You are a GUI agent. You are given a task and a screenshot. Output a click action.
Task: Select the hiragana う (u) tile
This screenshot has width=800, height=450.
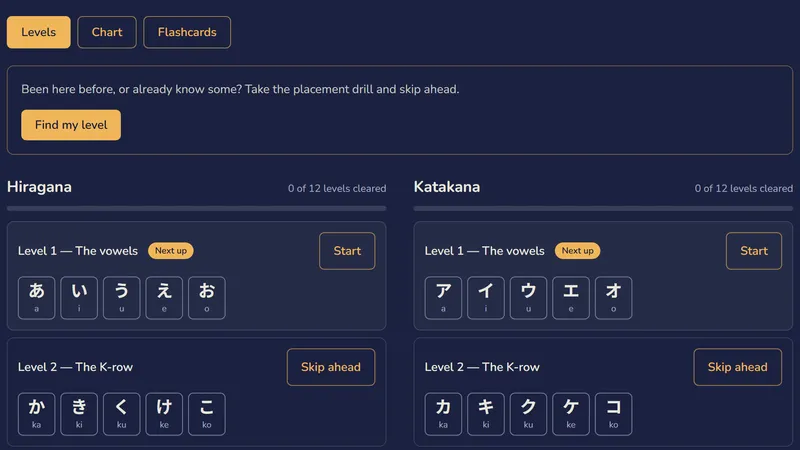[x=121, y=298]
